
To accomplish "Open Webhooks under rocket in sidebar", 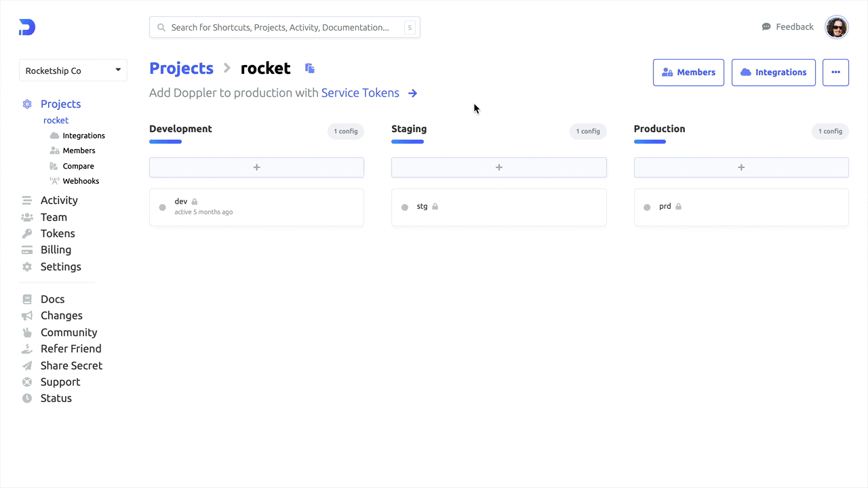I will pyautogui.click(x=81, y=181).
